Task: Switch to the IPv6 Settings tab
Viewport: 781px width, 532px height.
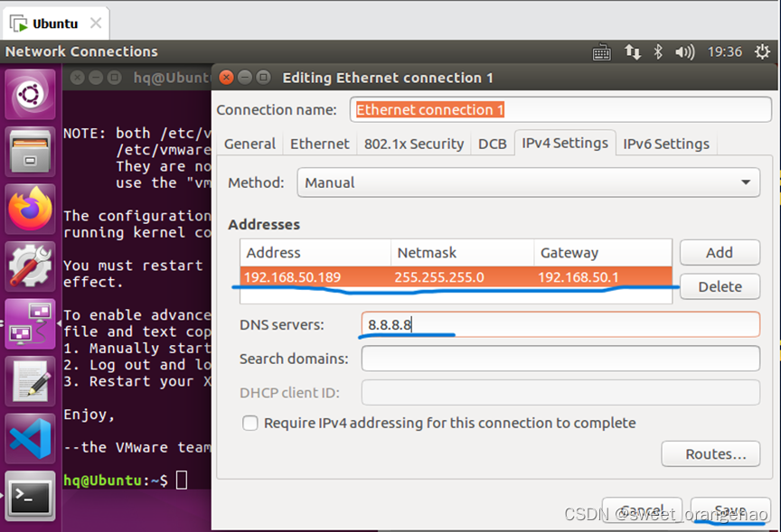Action: point(666,143)
